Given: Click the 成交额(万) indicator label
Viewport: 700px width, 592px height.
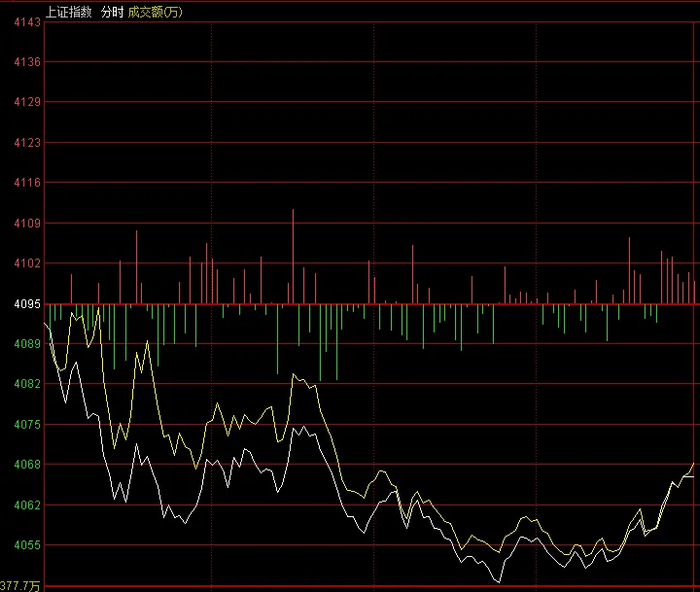Looking at the screenshot, I should point(155,13).
